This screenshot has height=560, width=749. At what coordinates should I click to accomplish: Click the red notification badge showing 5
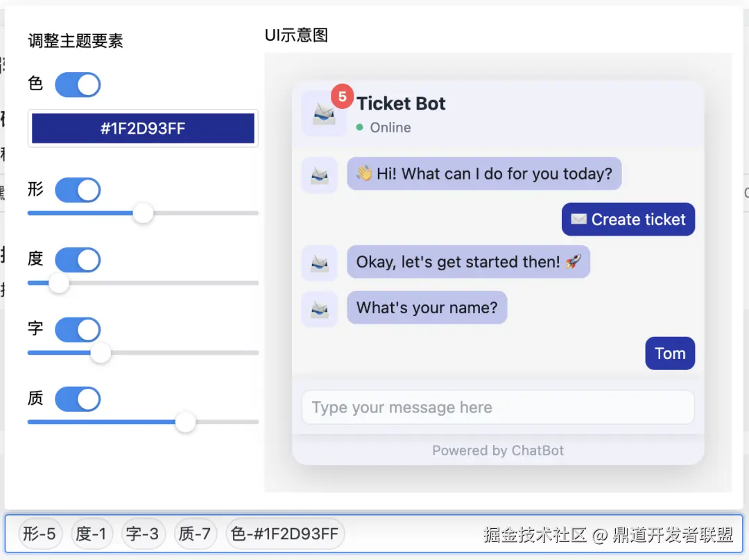[343, 96]
